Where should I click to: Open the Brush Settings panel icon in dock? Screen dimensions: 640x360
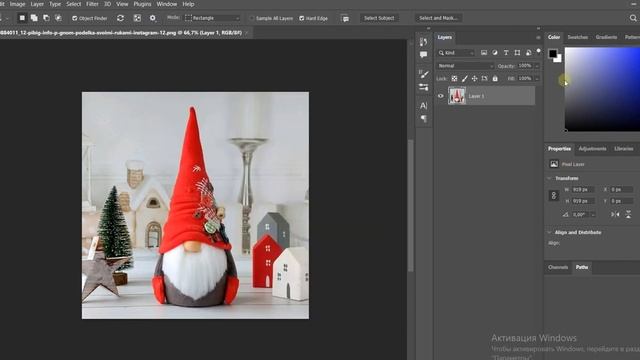pyautogui.click(x=424, y=87)
